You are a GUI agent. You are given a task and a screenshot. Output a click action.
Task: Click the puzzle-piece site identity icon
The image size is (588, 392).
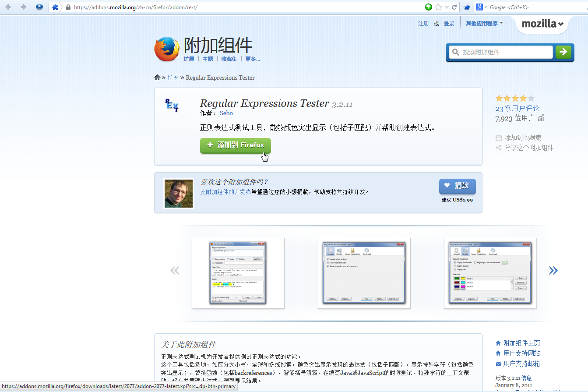(x=55, y=7)
